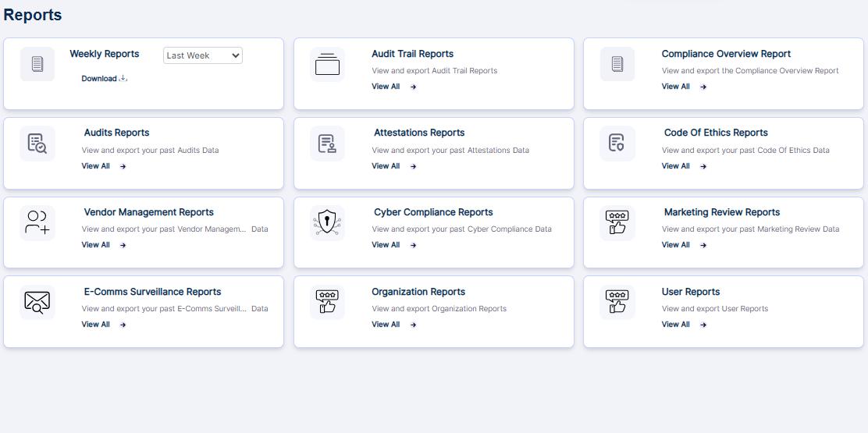Click the arrow next to Code Of Ethics View All
This screenshot has width=868, height=433.
[x=703, y=166]
